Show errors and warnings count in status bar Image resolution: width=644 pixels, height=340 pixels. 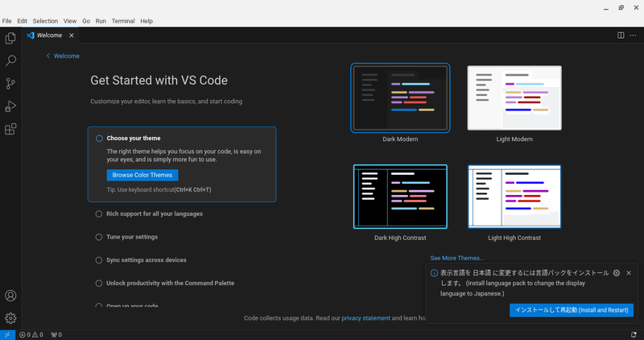(x=31, y=334)
